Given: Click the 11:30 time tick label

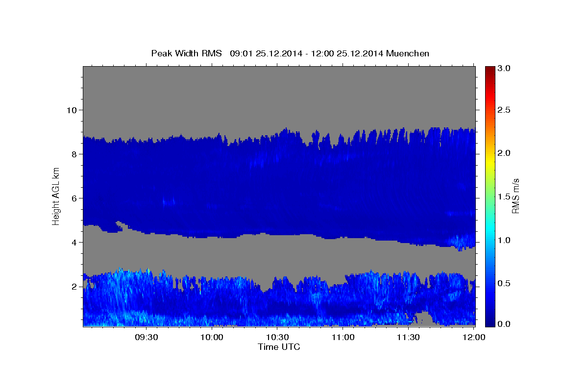Looking at the screenshot, I should point(408,338).
